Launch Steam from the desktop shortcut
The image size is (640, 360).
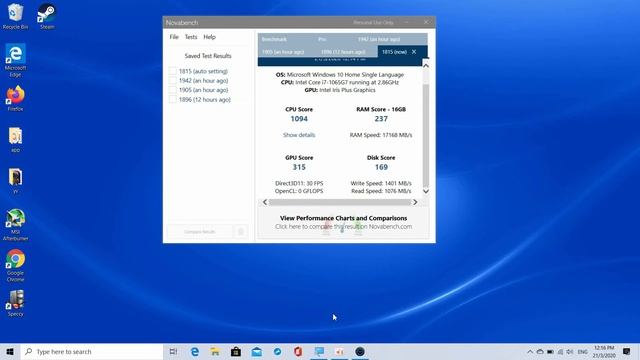point(47,16)
